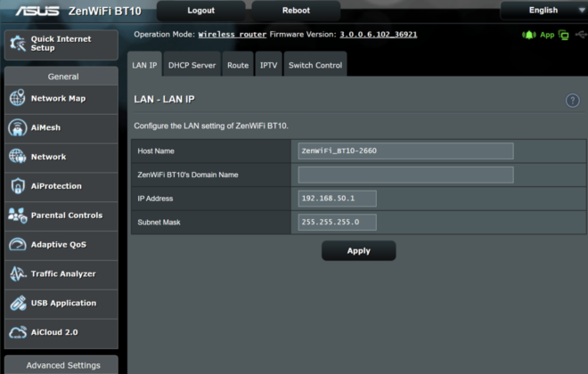The image size is (588, 374).
Task: Open Parental Controls menu label
Action: pyautogui.click(x=67, y=215)
